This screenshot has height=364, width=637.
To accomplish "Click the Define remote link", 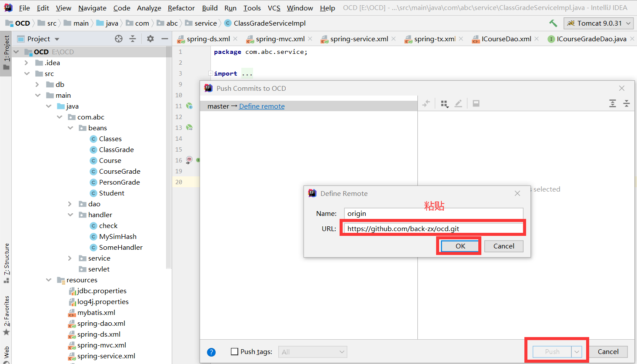I will click(261, 106).
